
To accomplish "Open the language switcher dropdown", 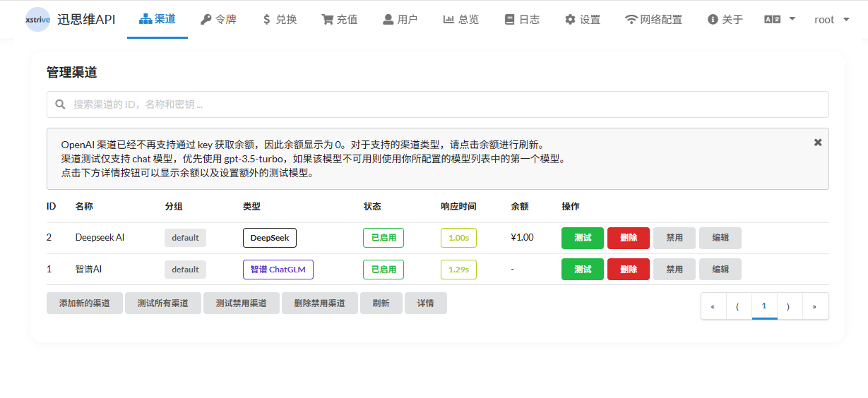I will pos(780,19).
